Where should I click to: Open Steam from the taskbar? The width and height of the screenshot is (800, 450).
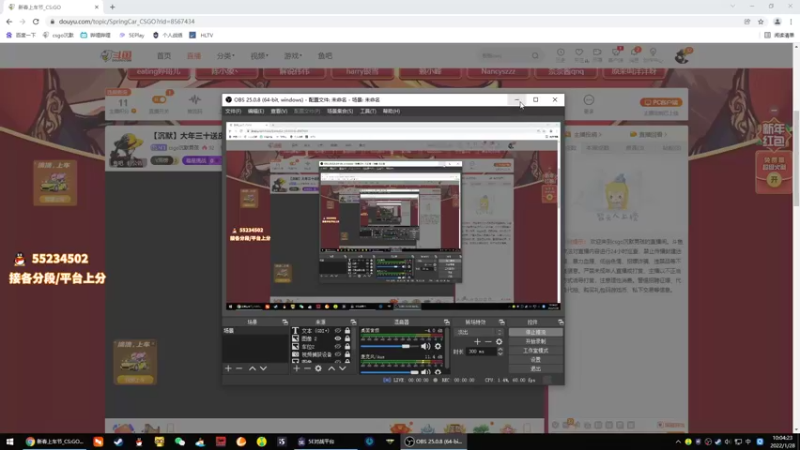[118, 442]
